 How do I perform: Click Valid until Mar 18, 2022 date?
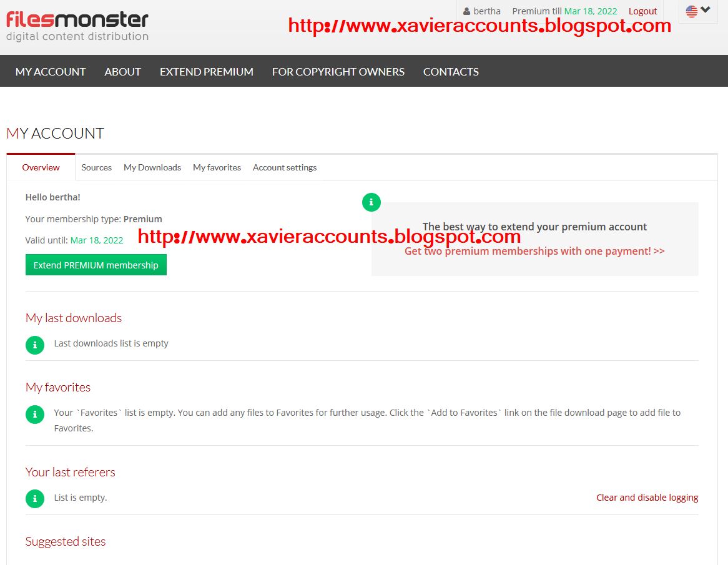pyautogui.click(x=97, y=240)
